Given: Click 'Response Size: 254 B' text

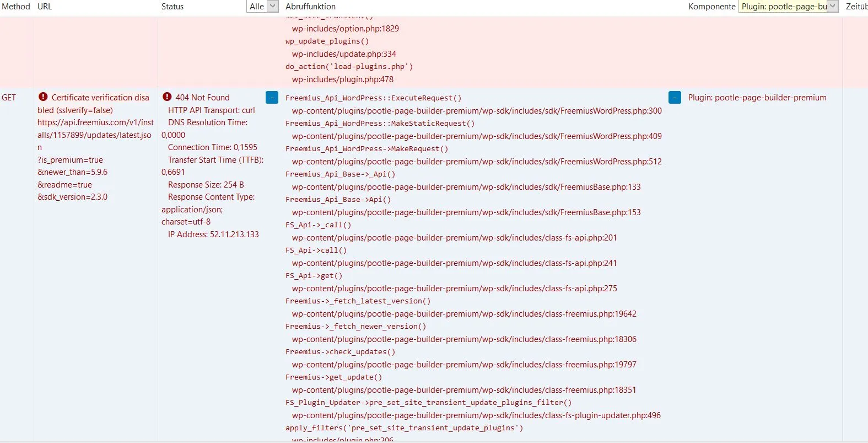Looking at the screenshot, I should [206, 185].
